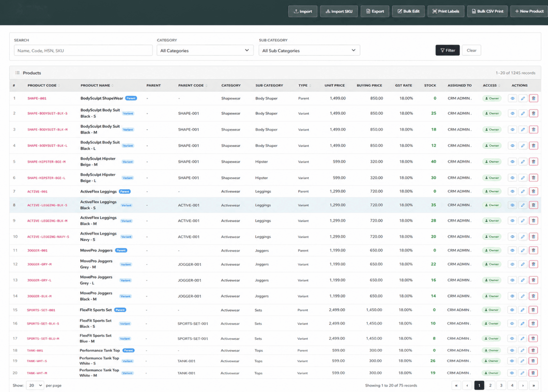Delete ACTIVE-LEGGING-NAVY-S row

(x=533, y=237)
